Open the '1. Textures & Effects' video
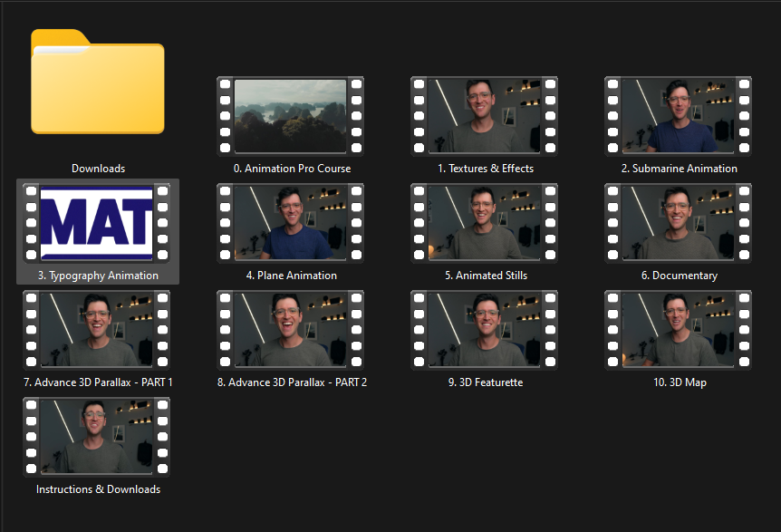781x532 pixels. click(483, 116)
